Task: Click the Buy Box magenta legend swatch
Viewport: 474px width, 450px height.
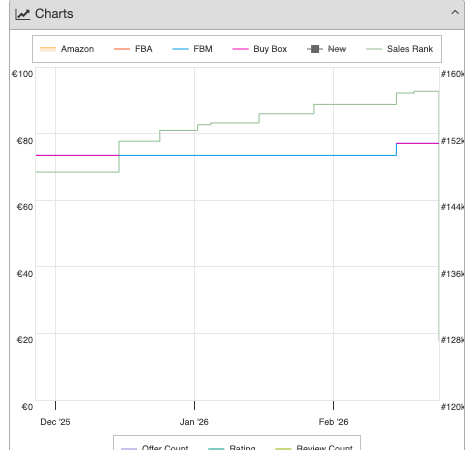Action: click(x=240, y=49)
